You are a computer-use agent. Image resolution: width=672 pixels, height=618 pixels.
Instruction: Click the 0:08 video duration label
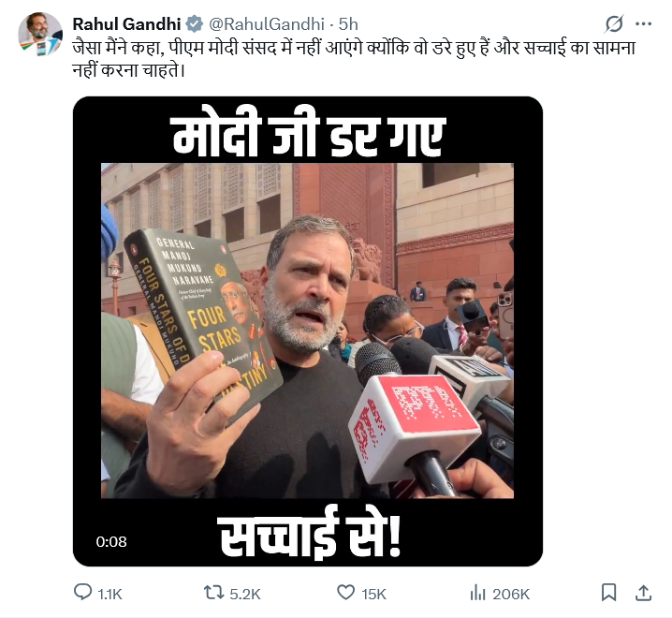(x=111, y=541)
